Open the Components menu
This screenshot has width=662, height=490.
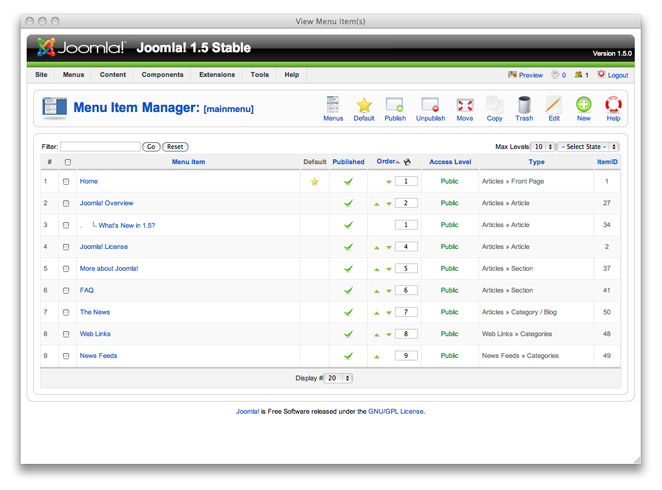click(162, 75)
